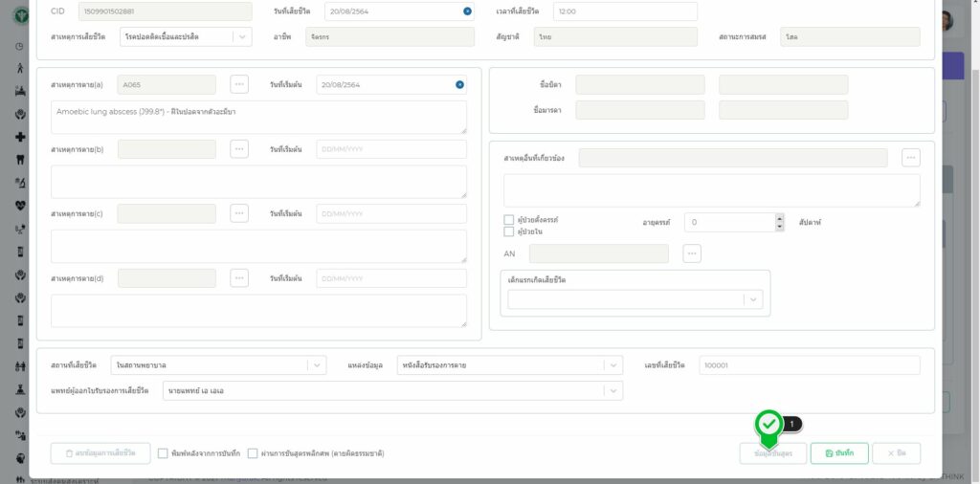Clear the cause (a) onset date

(459, 84)
